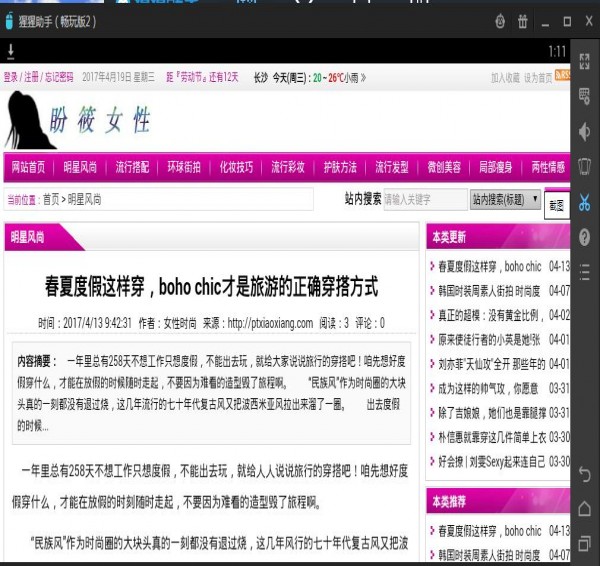The height and width of the screenshot is (566, 600).
Task: Open the 网站首页 navigation tab
Action: [x=28, y=167]
